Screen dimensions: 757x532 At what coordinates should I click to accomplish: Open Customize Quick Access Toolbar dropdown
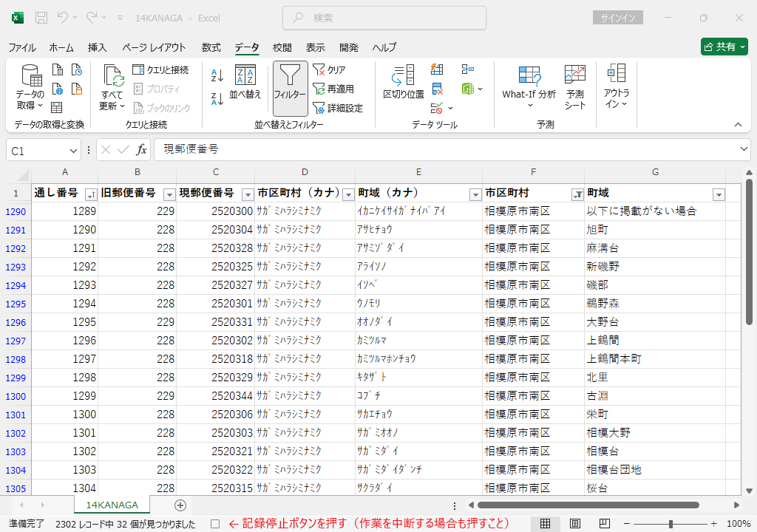(x=120, y=18)
